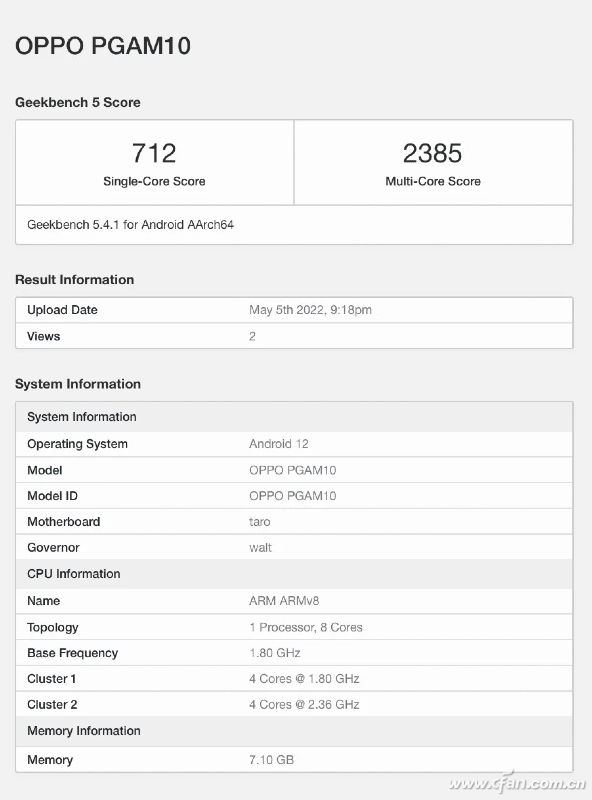Click the OPPO PGAM10 page title
Viewport: 592px width, 800px height.
click(103, 45)
